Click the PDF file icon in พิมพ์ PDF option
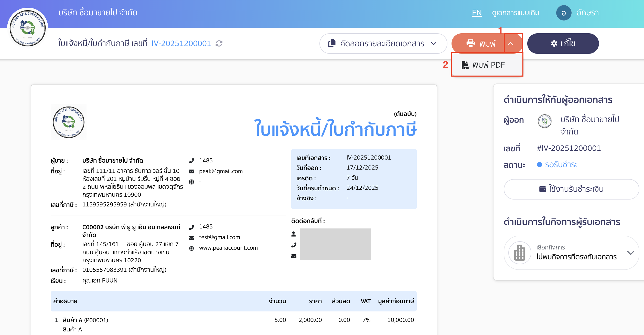 click(x=466, y=65)
